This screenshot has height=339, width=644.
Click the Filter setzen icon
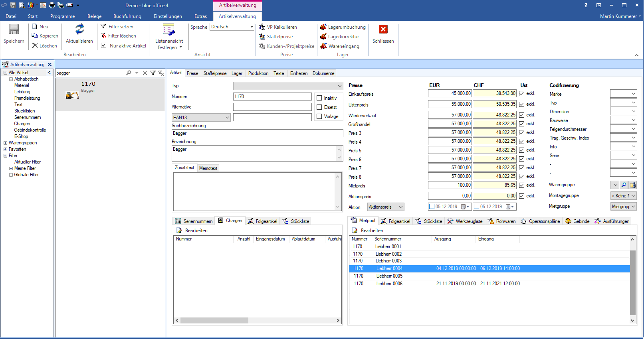[x=104, y=27]
